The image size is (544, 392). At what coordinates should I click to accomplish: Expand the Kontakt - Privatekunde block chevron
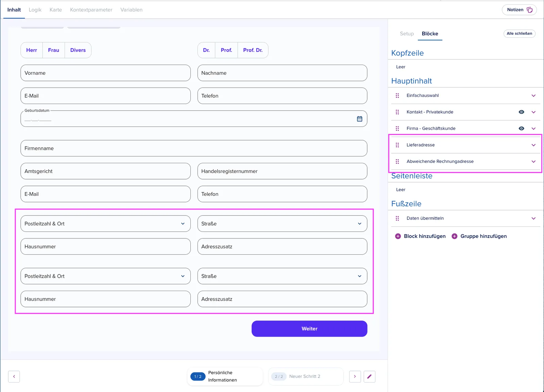pyautogui.click(x=533, y=112)
